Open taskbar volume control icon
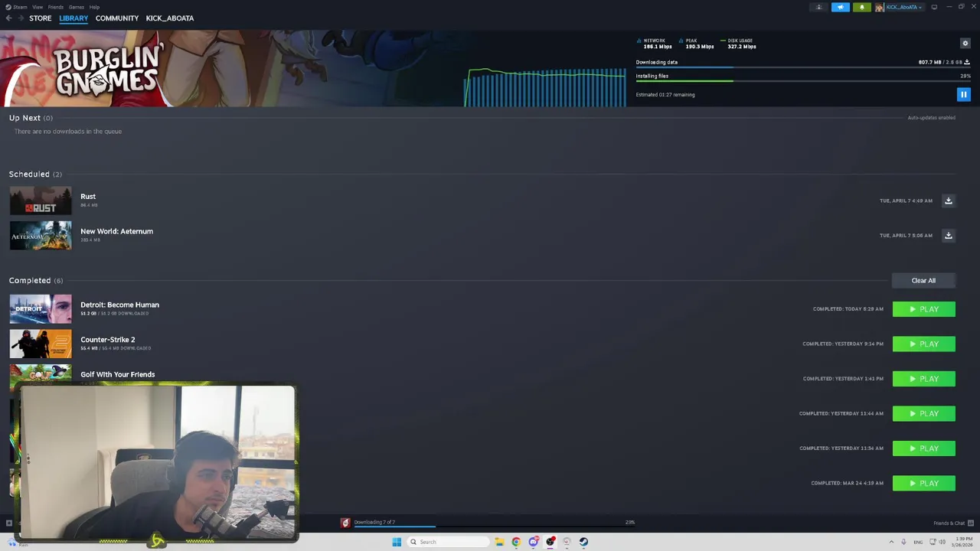The width and height of the screenshot is (980, 551). point(942,542)
